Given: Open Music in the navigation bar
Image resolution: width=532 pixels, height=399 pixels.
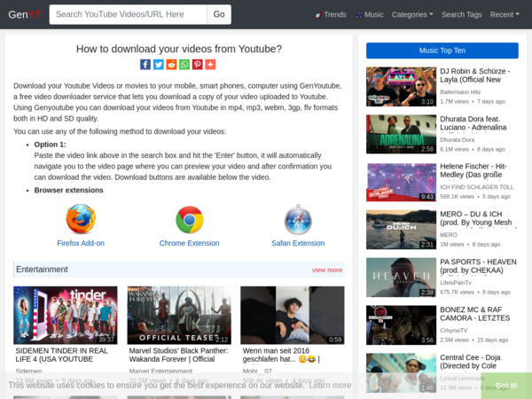Looking at the screenshot, I should [x=370, y=14].
